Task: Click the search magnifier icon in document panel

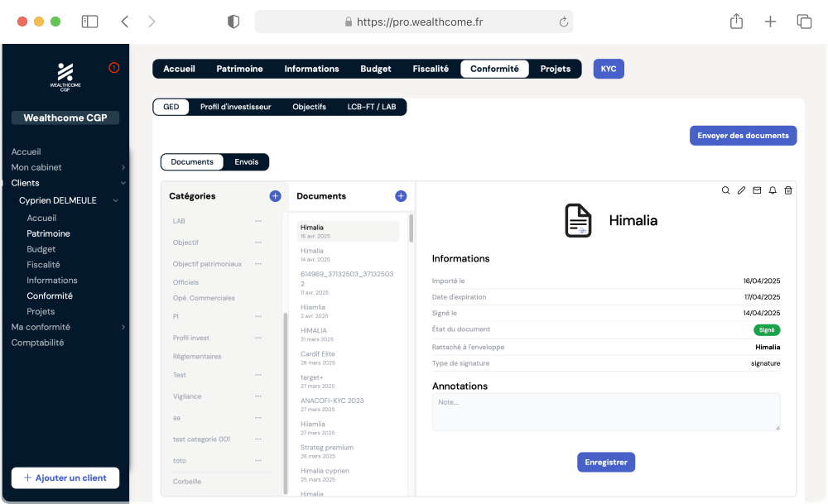Action: click(x=725, y=190)
